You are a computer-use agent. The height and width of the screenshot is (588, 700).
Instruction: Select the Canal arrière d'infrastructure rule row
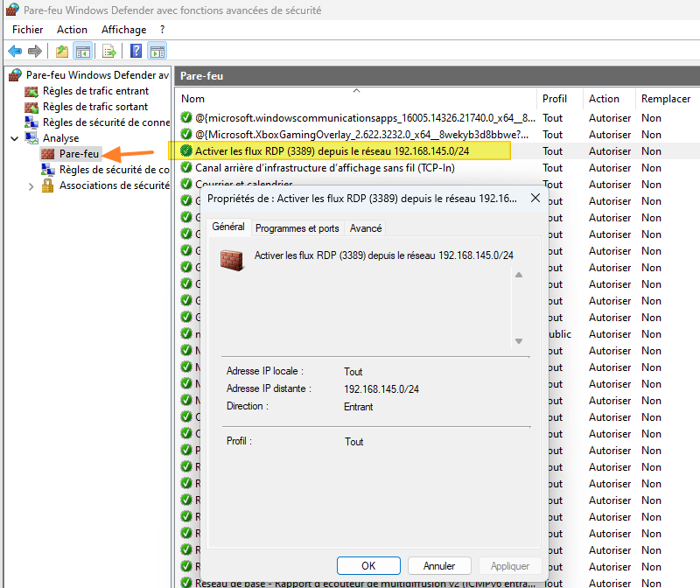(350, 167)
